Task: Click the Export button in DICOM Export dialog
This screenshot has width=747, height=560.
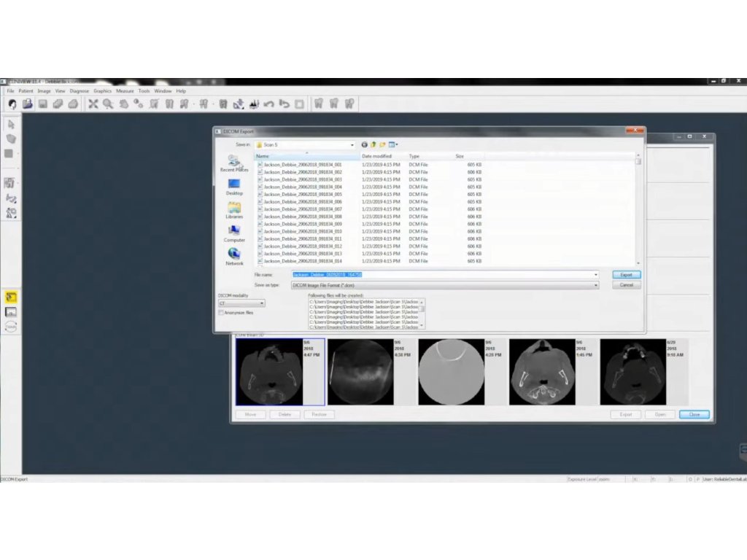Action: (x=627, y=275)
